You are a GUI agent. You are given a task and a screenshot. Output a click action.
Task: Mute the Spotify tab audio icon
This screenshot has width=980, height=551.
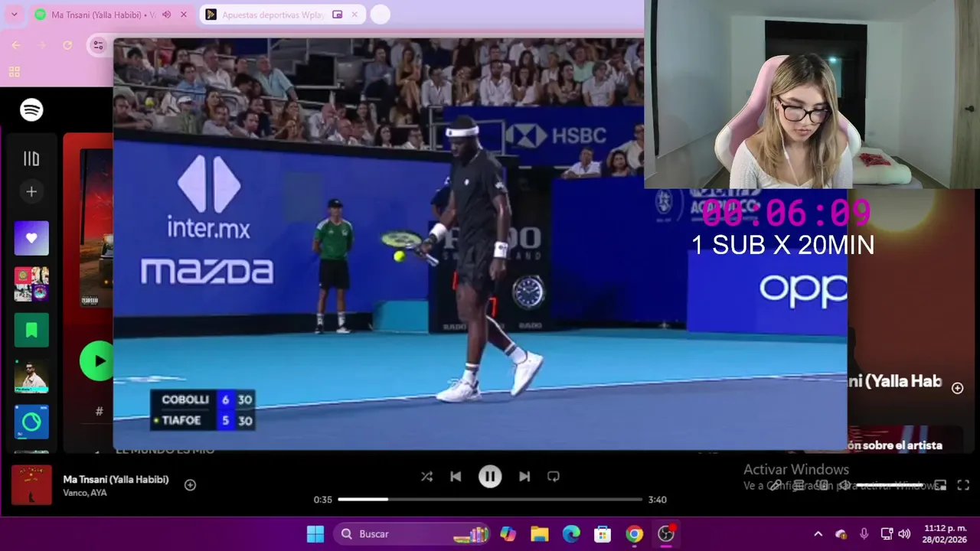point(166,15)
